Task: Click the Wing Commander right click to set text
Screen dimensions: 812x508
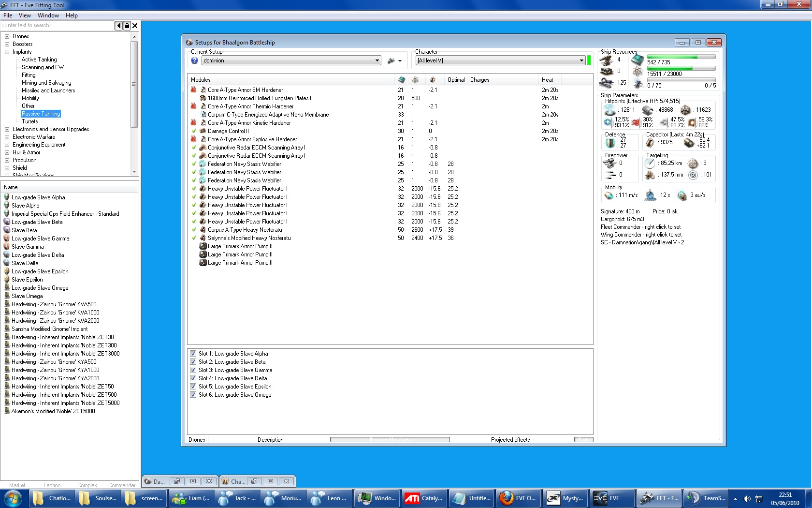Action: click(641, 235)
